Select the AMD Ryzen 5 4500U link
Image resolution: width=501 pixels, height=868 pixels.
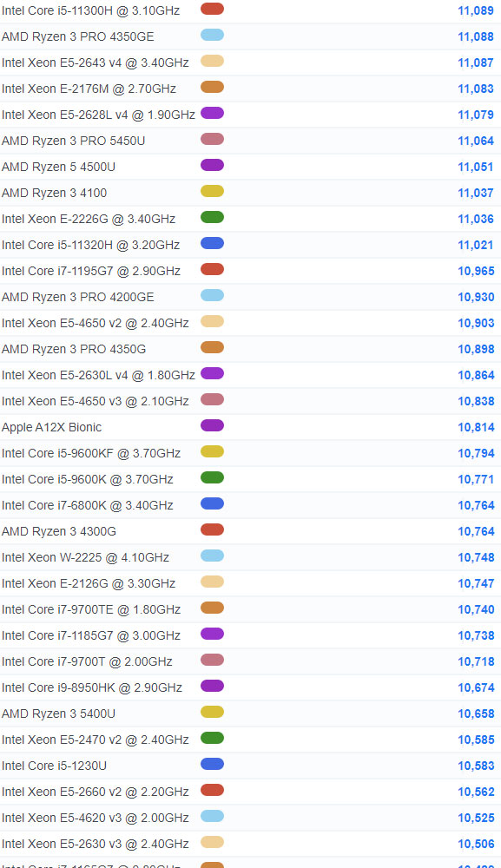tap(58, 167)
